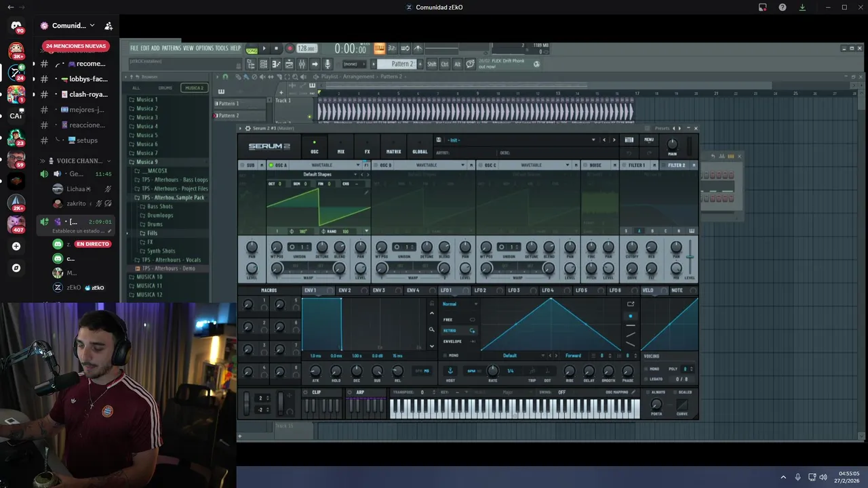Image resolution: width=868 pixels, height=488 pixels.
Task: Click the FL Studio stop button
Action: pos(276,49)
